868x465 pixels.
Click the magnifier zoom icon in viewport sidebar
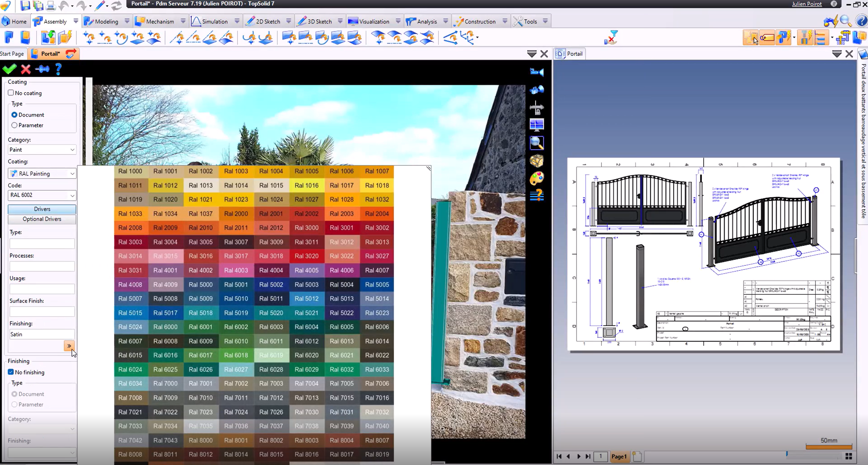point(536,143)
